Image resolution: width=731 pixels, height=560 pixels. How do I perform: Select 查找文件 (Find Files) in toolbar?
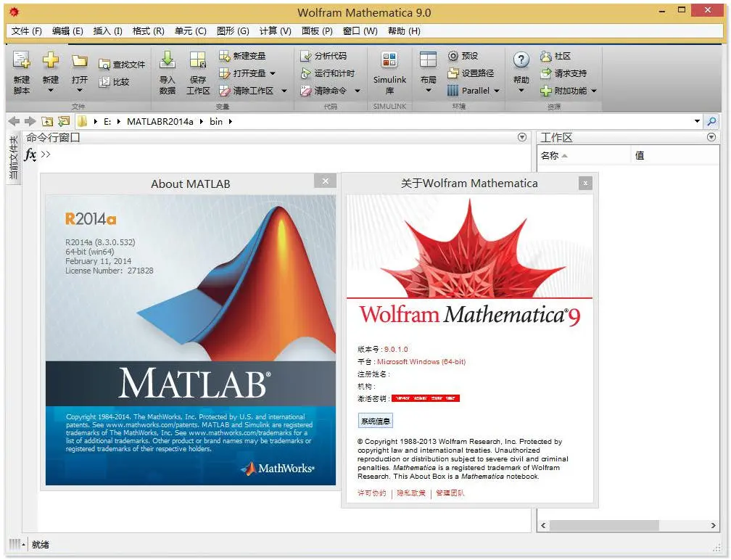pyautogui.click(x=122, y=65)
